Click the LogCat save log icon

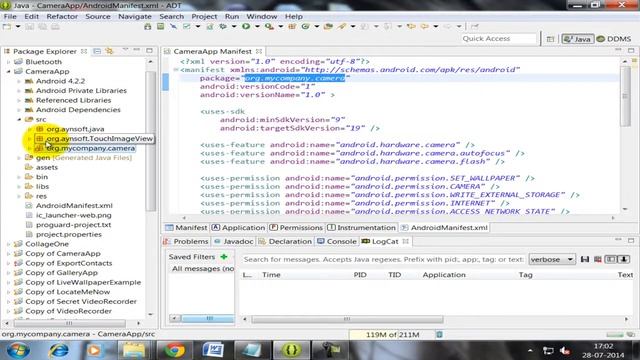point(585,259)
